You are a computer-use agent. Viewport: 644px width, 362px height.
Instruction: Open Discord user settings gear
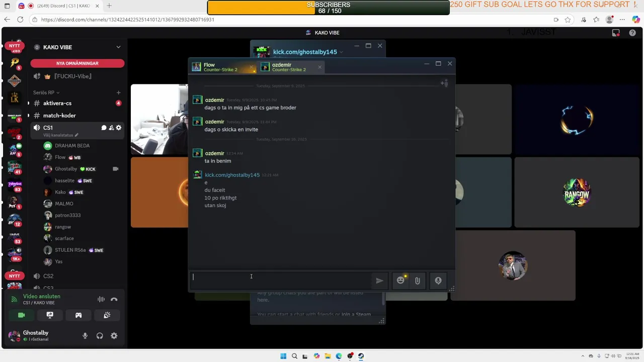coord(114,336)
